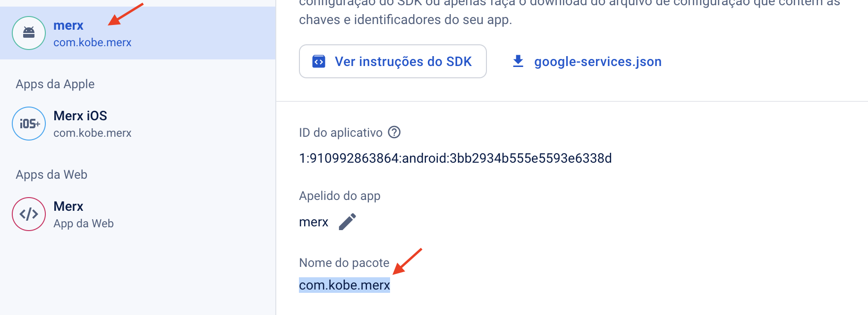Click the code icon inside SDK button
The width and height of the screenshot is (868, 315).
(x=319, y=61)
